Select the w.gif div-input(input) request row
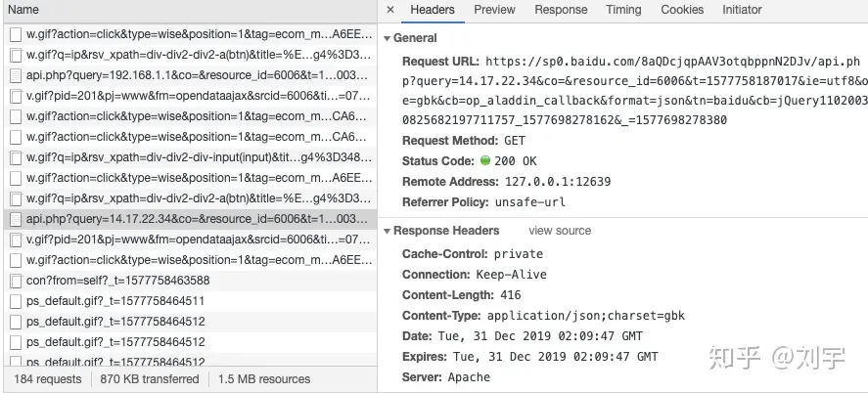This screenshot has height=393, width=868. [190, 157]
